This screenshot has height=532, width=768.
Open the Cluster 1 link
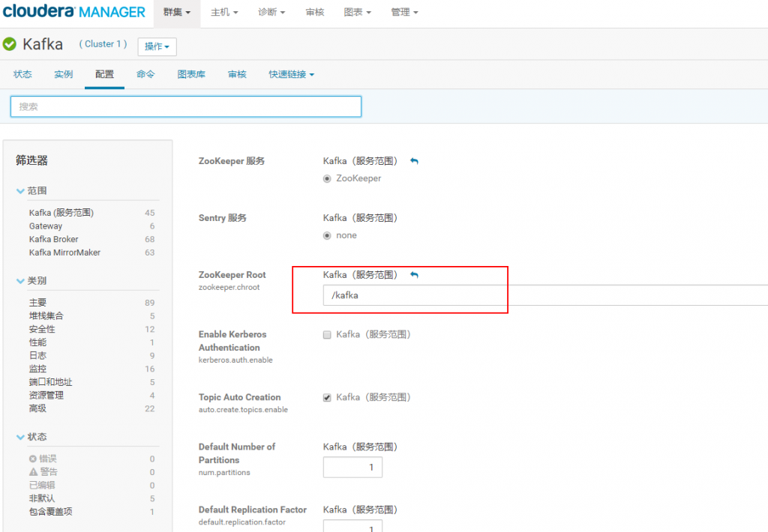pyautogui.click(x=103, y=44)
